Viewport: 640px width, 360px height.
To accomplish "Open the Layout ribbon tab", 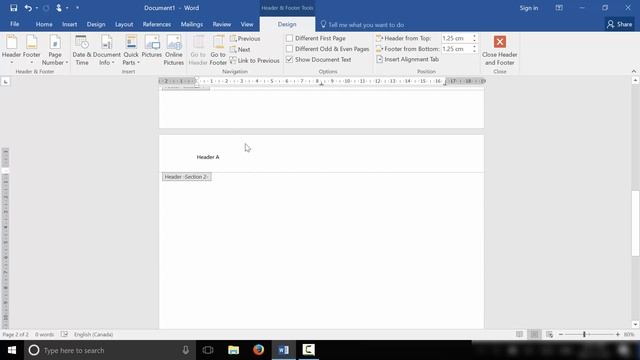I will click(124, 24).
